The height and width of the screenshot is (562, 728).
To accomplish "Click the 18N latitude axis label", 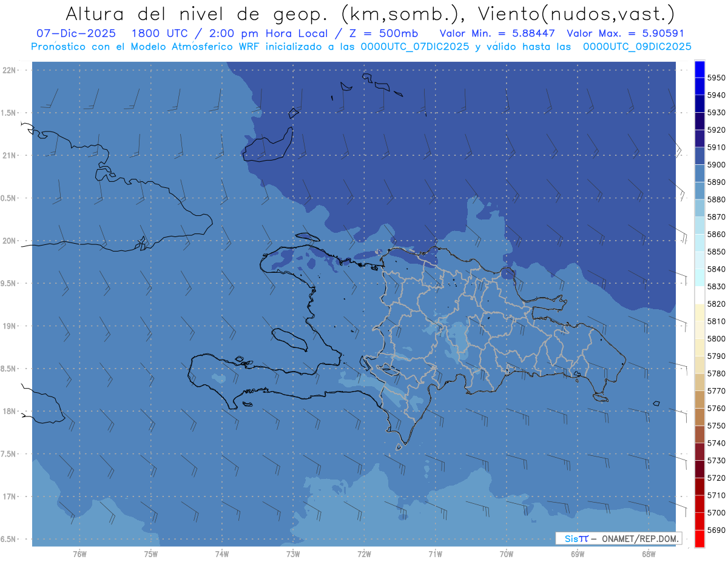I will 9,412.
